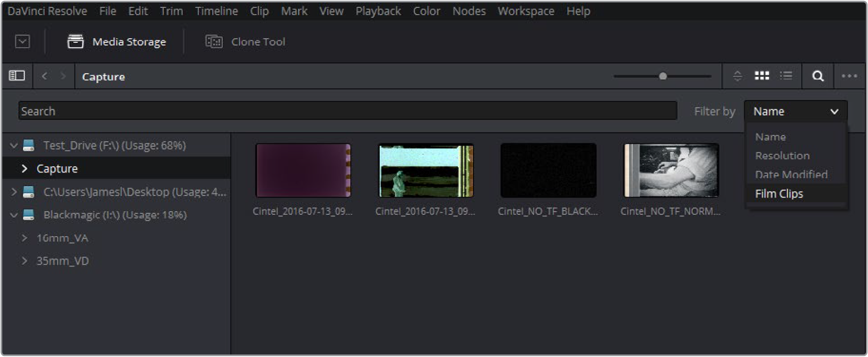Image resolution: width=868 pixels, height=357 pixels.
Task: Switch to list view
Action: [786, 76]
